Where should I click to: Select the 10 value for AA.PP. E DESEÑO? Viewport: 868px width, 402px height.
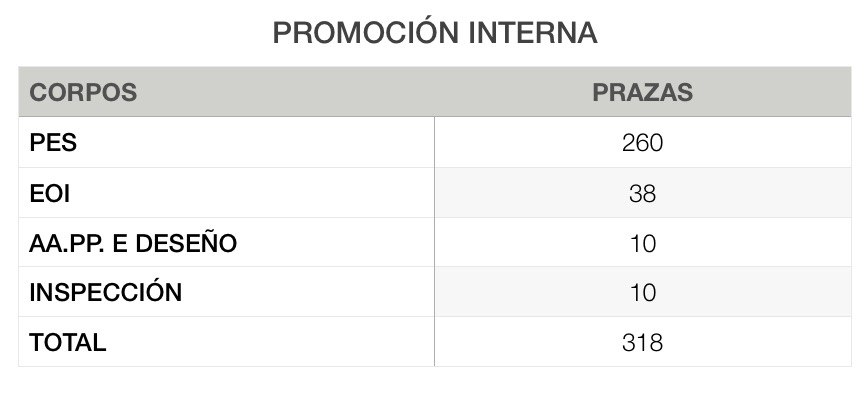643,243
